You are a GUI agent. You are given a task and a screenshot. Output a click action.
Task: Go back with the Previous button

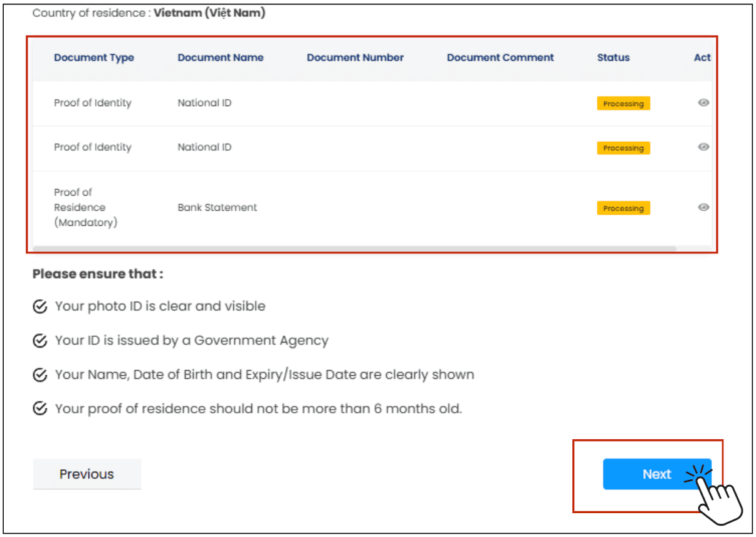[87, 474]
